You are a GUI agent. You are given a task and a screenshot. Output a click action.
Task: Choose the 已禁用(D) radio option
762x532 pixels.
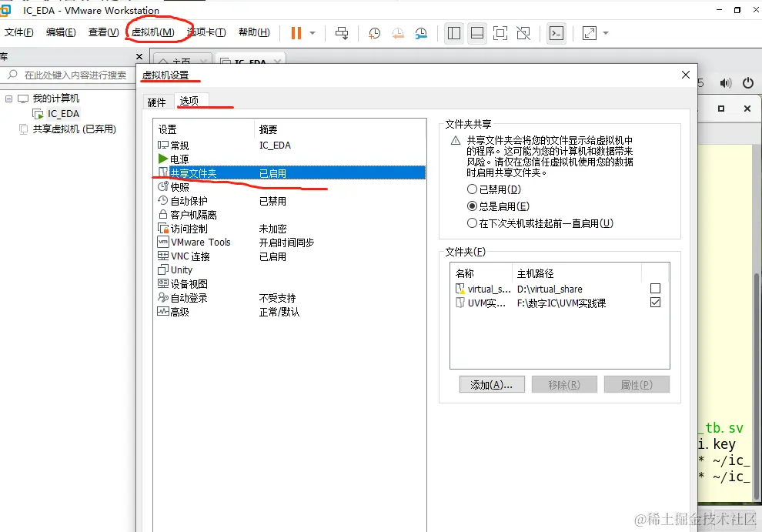[x=493, y=189]
